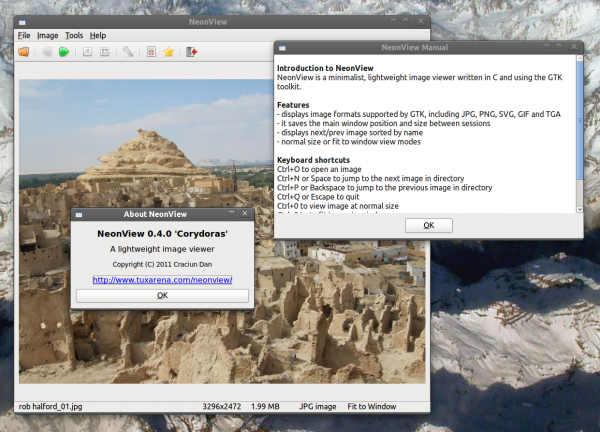Quit NeonView using the exit door icon
The height and width of the screenshot is (432, 600).
(x=191, y=52)
